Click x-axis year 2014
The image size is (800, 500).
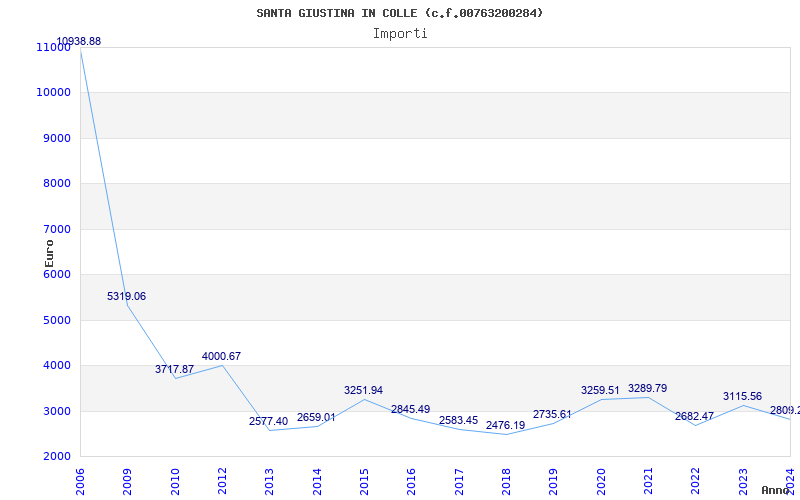[x=317, y=482]
